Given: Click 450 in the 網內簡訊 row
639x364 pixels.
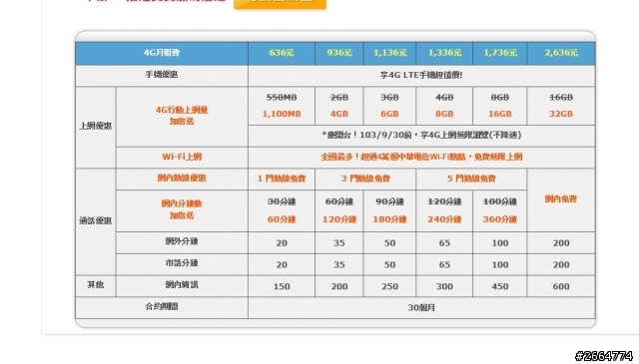Looking at the screenshot, I should click(500, 286).
